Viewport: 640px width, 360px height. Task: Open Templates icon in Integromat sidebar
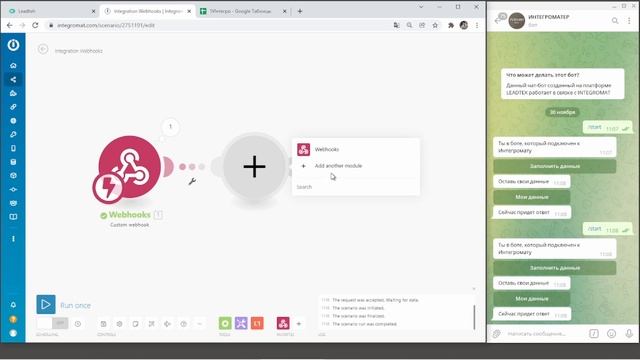(13, 93)
